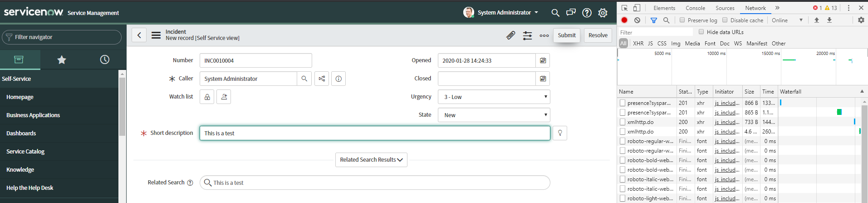Open the personalize form sliders icon
The image size is (868, 203).
coord(527,35)
